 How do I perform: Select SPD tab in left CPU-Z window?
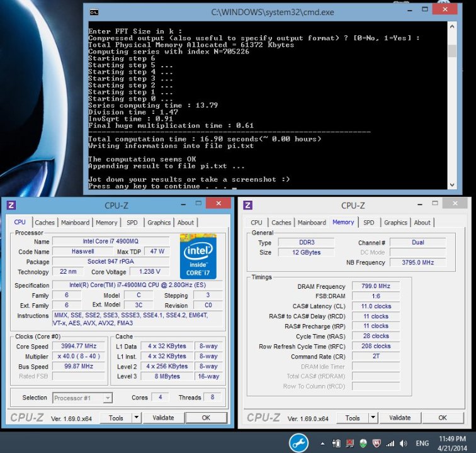[x=132, y=223]
